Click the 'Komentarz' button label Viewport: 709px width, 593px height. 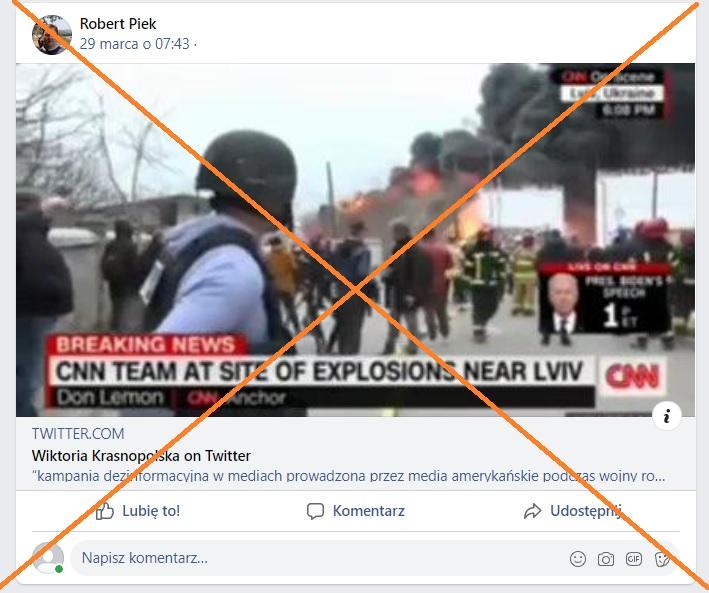pyautogui.click(x=369, y=511)
